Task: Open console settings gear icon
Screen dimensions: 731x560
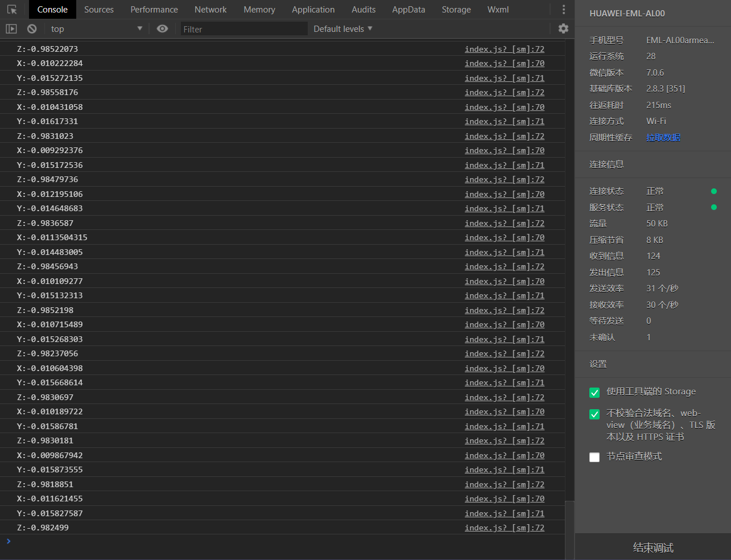Action: click(x=563, y=28)
